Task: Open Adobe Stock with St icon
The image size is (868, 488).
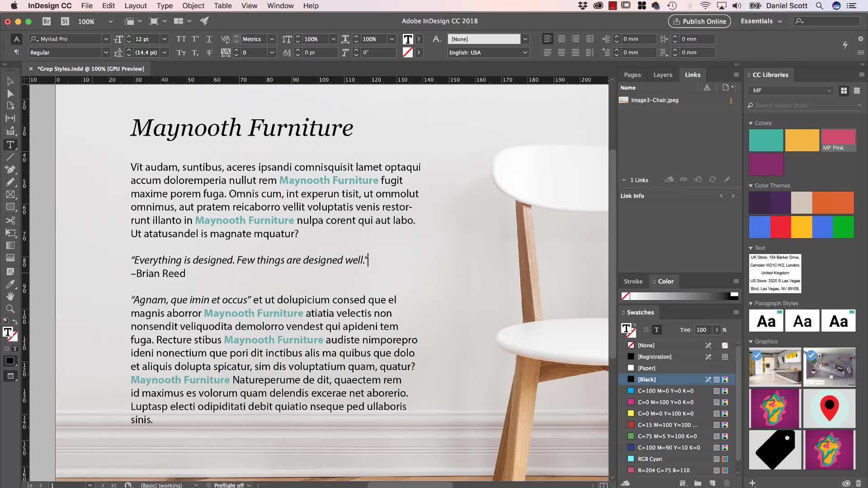Action: click(x=65, y=21)
